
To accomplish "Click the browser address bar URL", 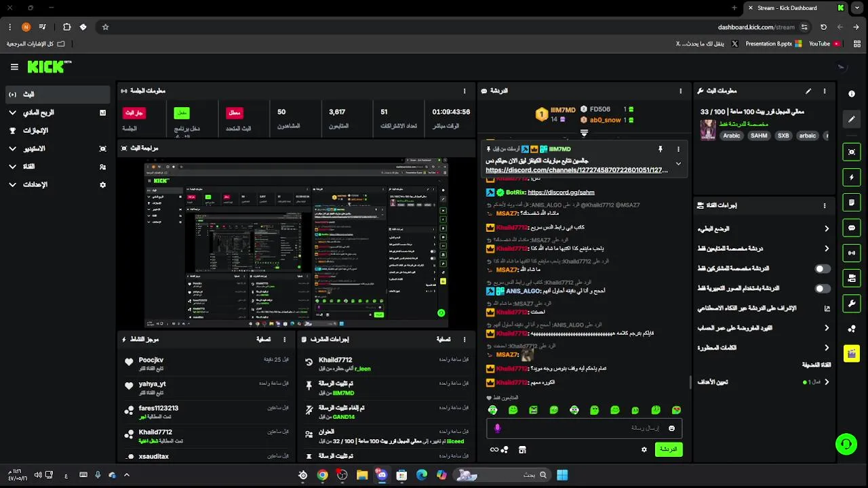I will (756, 27).
